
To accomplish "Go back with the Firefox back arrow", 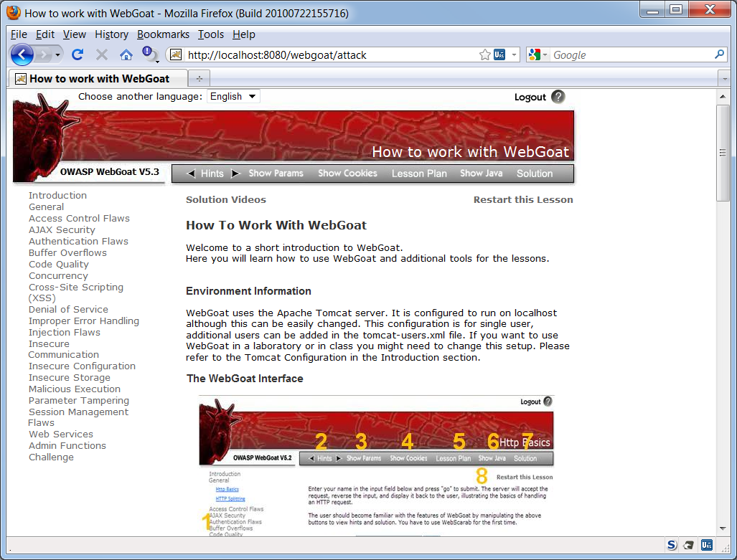I will click(x=22, y=55).
